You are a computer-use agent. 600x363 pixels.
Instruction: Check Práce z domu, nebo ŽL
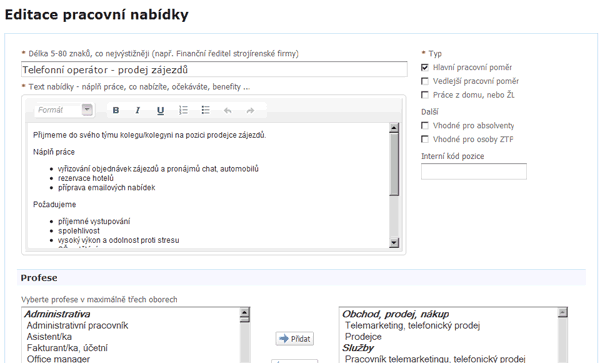tap(425, 95)
